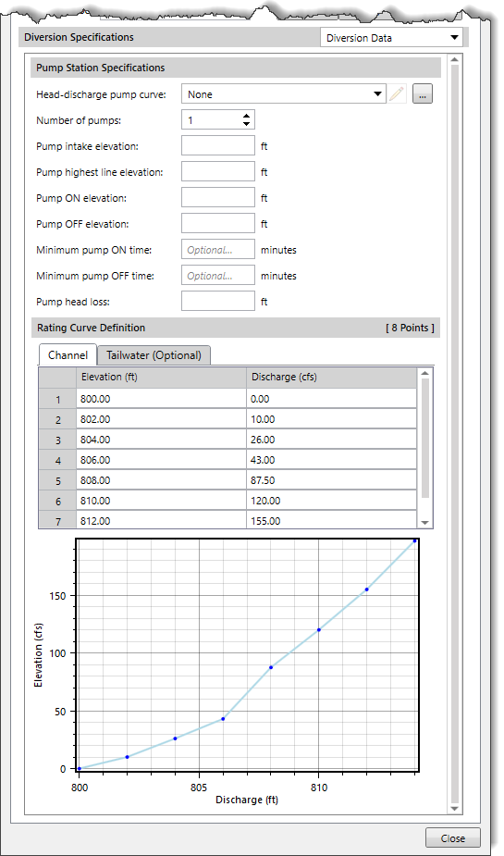Viewport: 504px width, 856px height.
Task: Click elevation cell 806.00
Action: pos(161,460)
